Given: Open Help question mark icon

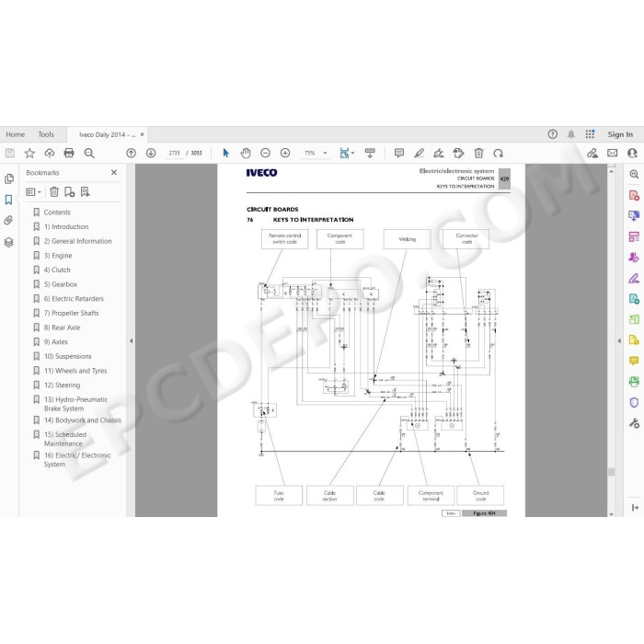Looking at the screenshot, I should click(x=552, y=134).
